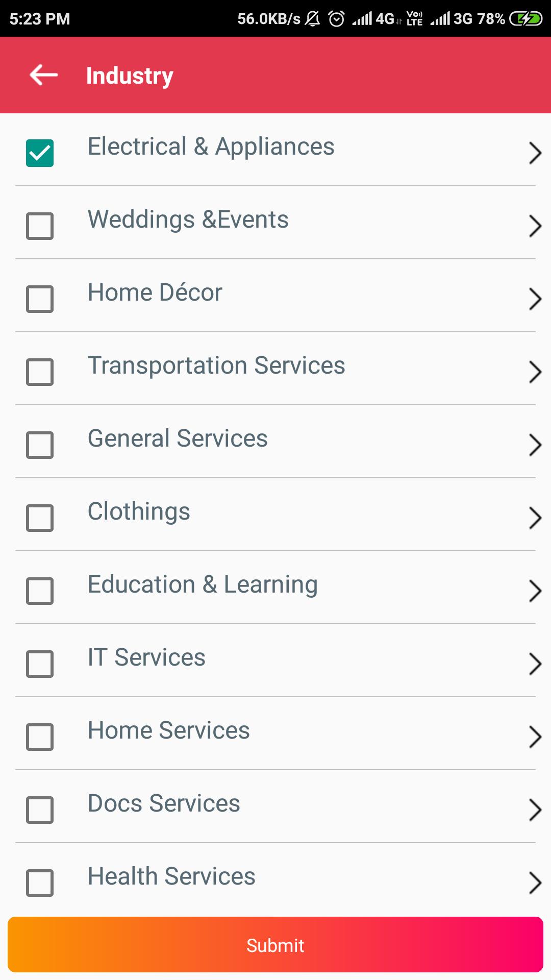551x980 pixels.
Task: Tap the muted bell notification icon
Action: point(312,19)
